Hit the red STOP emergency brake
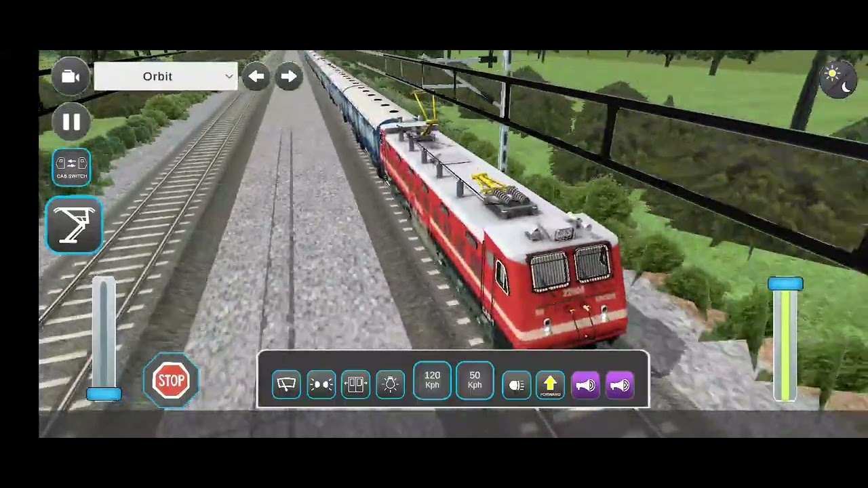 pos(171,381)
